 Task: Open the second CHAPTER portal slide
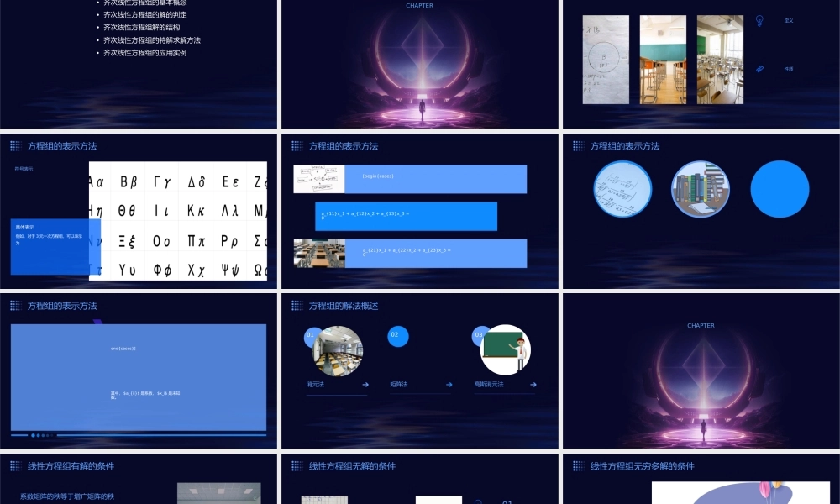[x=701, y=370]
